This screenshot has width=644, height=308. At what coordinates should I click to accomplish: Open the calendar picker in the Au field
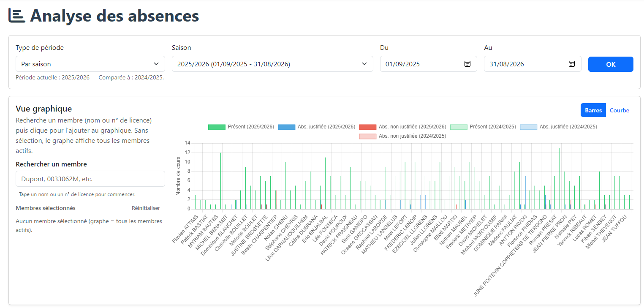click(x=571, y=64)
